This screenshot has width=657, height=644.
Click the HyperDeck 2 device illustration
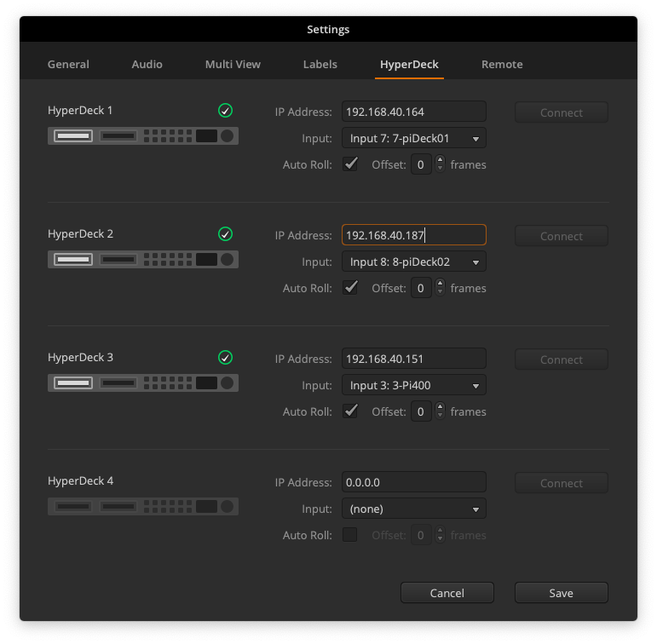point(143,260)
